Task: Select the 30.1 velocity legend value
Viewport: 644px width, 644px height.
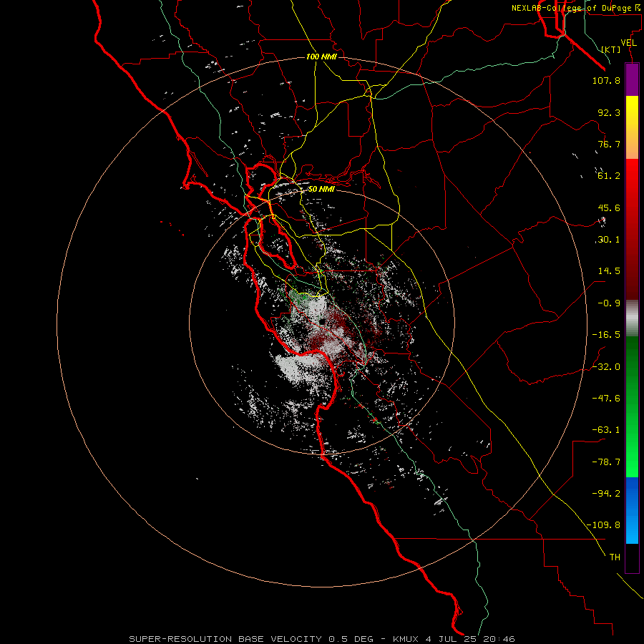Action: point(609,240)
